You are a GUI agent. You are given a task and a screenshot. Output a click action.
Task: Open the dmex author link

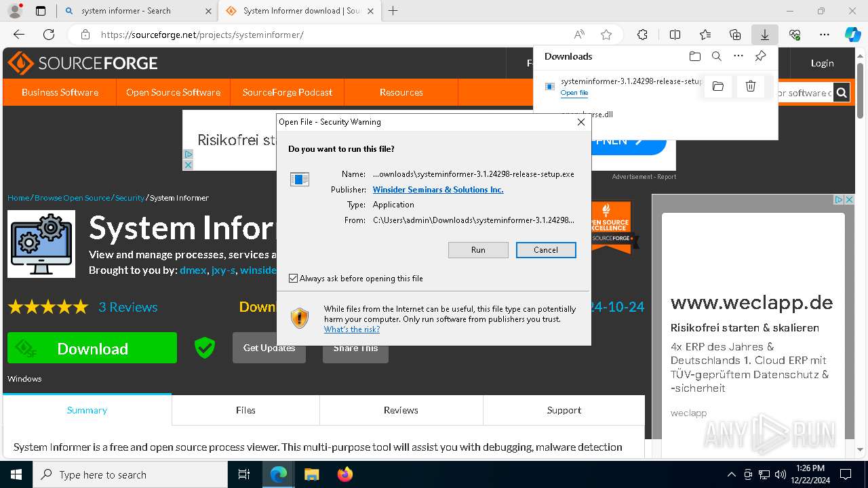tap(193, 270)
